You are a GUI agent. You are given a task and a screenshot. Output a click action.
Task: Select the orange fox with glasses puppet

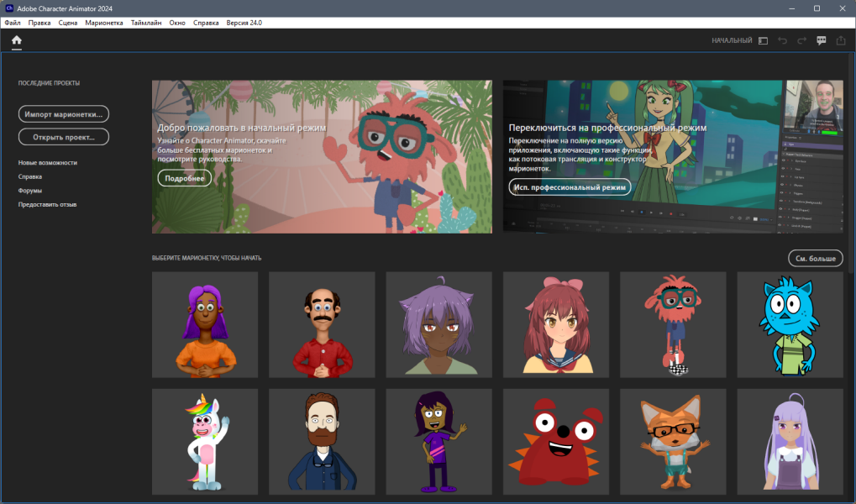tap(673, 442)
